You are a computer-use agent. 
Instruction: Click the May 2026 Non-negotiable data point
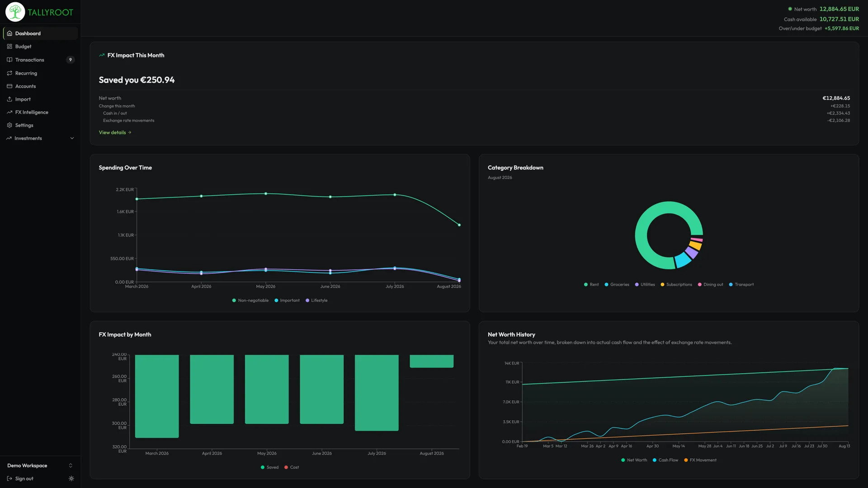pyautogui.click(x=266, y=194)
